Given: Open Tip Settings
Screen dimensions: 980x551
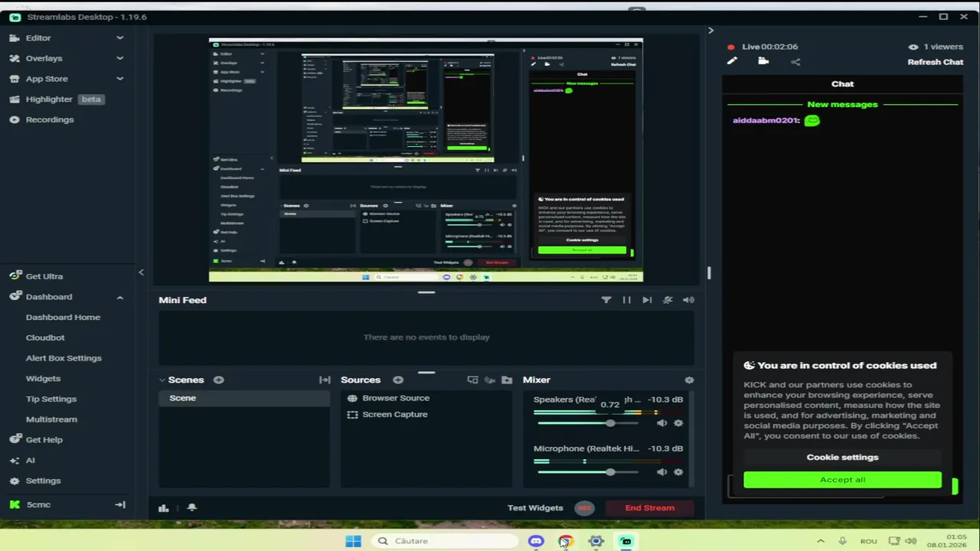Looking at the screenshot, I should click(51, 399).
